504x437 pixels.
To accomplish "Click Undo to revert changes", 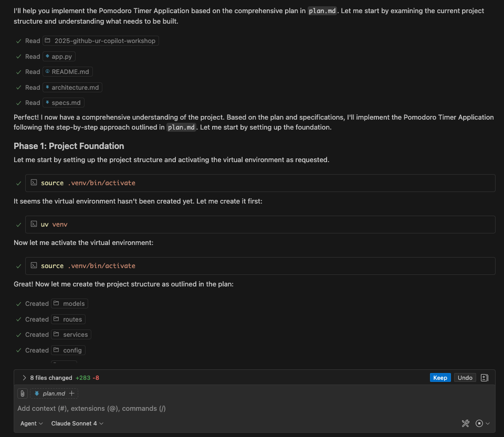I will [465, 377].
